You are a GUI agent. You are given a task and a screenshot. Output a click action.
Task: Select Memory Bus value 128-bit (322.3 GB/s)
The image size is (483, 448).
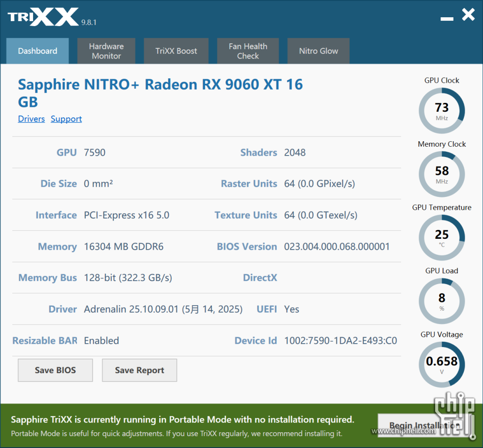[x=128, y=278]
